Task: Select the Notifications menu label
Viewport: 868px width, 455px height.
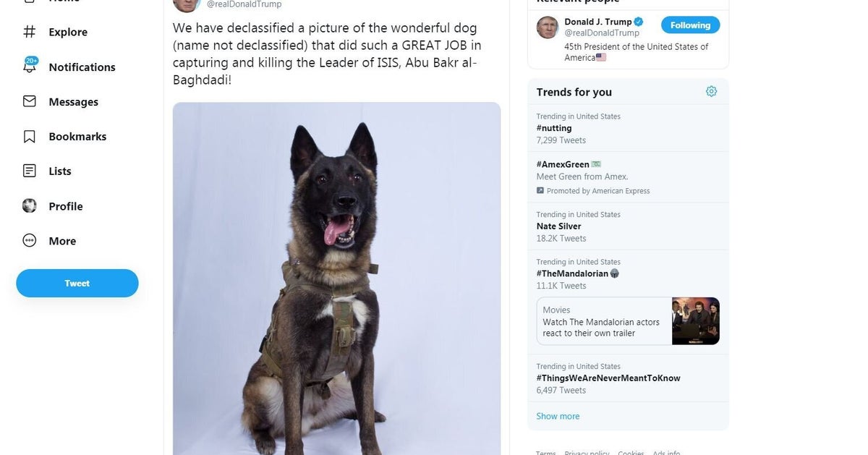Action: click(x=82, y=67)
